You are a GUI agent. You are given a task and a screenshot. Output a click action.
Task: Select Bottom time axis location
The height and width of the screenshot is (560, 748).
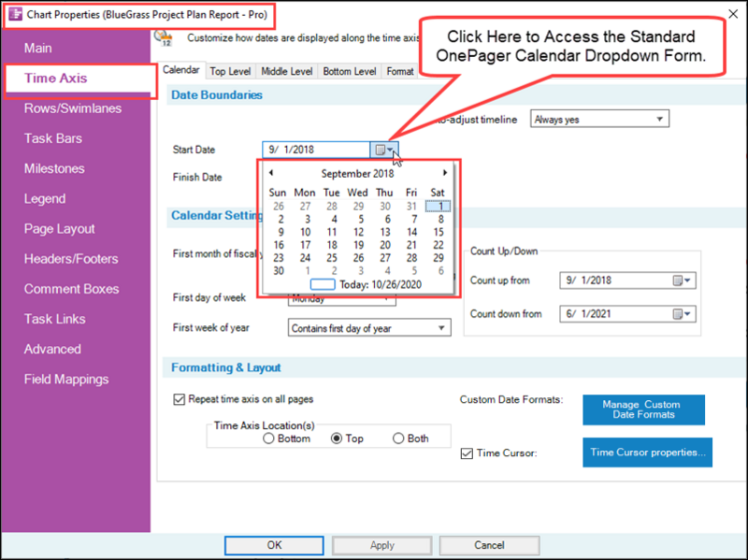coord(268,438)
